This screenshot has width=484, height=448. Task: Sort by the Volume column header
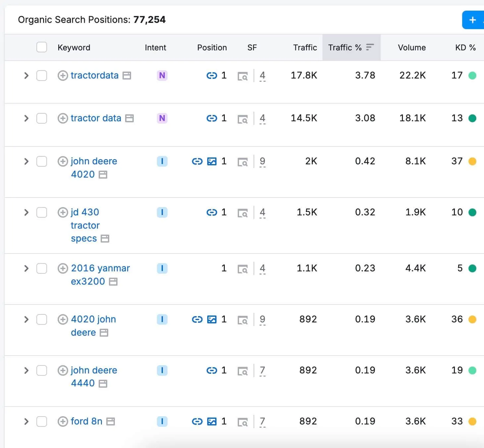click(x=412, y=47)
